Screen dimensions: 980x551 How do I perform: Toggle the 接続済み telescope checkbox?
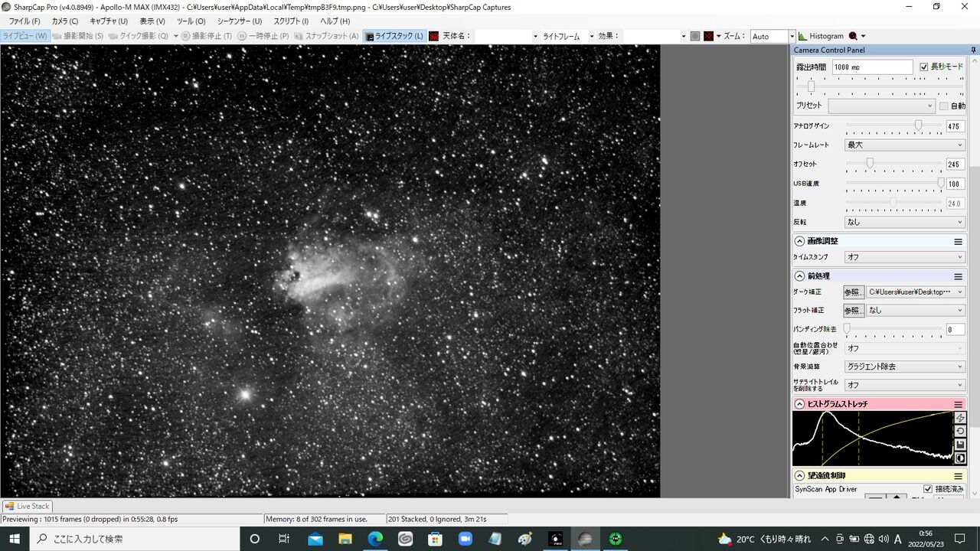928,489
